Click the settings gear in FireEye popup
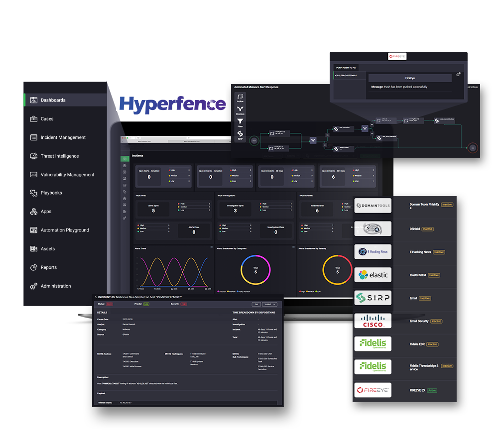This screenshot has height=448, width=498. [x=458, y=75]
